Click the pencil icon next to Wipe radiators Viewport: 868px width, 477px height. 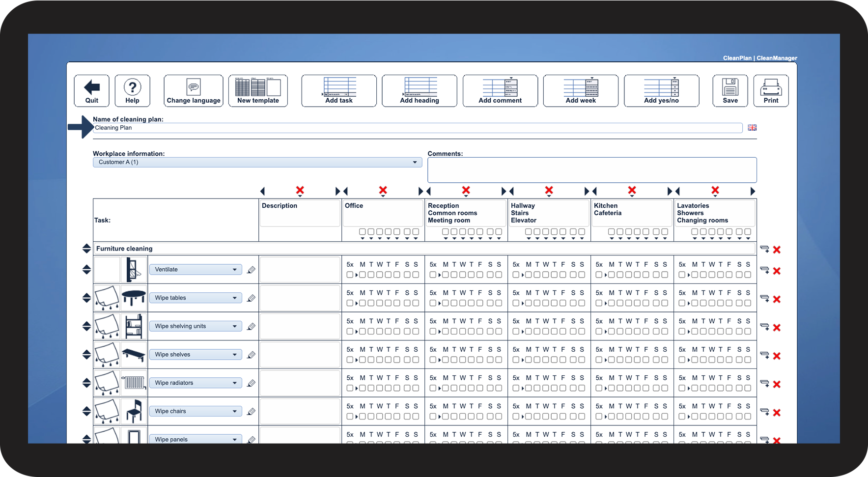point(251,383)
